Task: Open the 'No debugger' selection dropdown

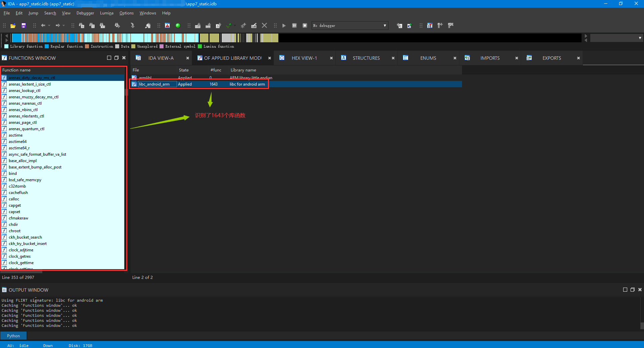Action: point(350,26)
